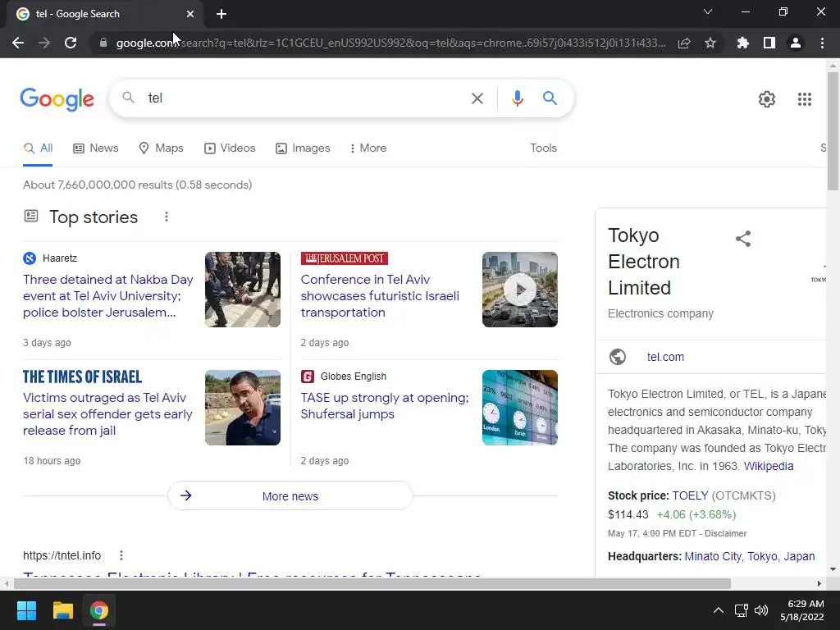840x630 pixels.
Task: Bookmark this page with the star
Action: [710, 43]
